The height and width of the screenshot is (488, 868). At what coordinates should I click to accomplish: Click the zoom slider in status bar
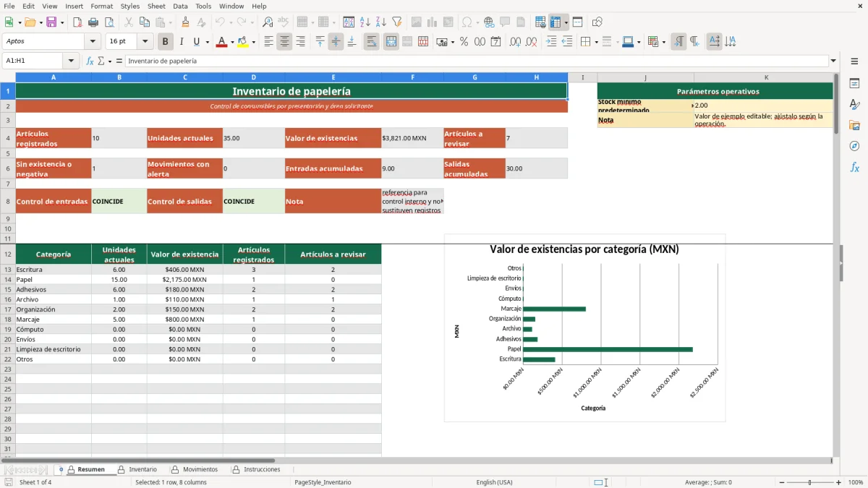pyautogui.click(x=809, y=482)
